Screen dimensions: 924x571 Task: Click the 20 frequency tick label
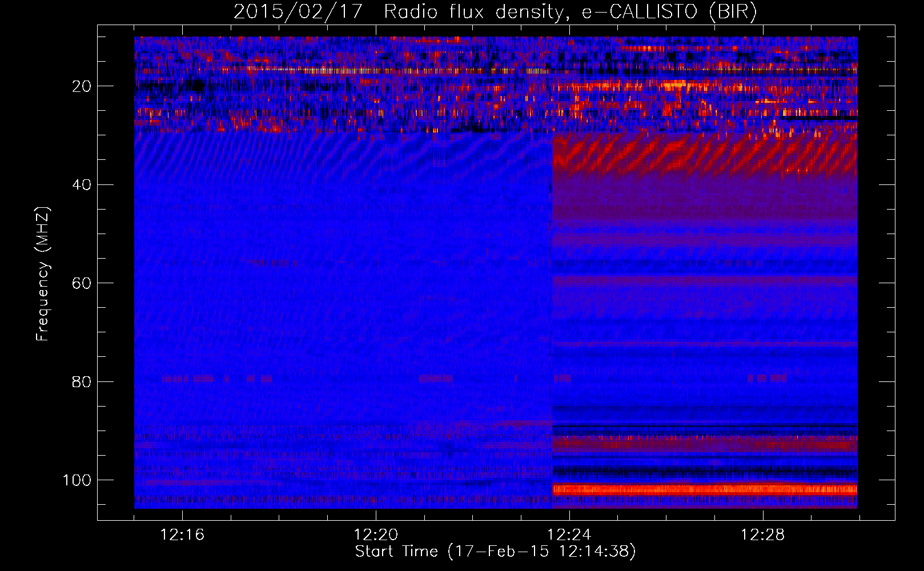tap(82, 86)
